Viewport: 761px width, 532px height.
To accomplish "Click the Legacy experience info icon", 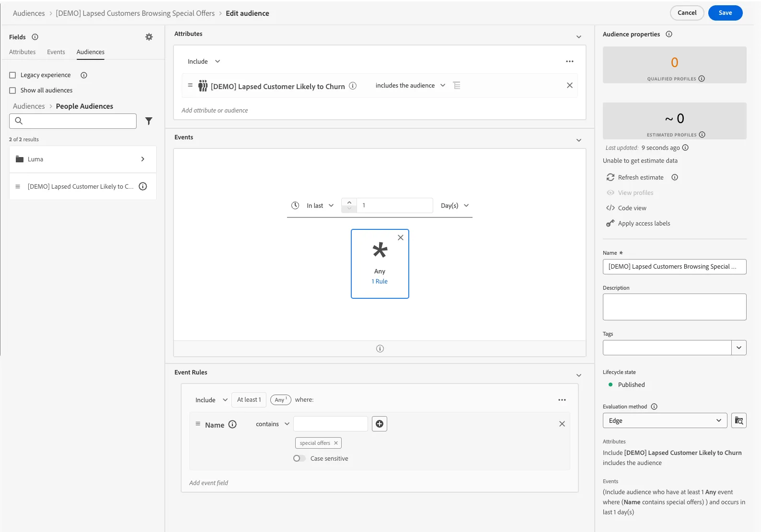I will click(x=84, y=75).
